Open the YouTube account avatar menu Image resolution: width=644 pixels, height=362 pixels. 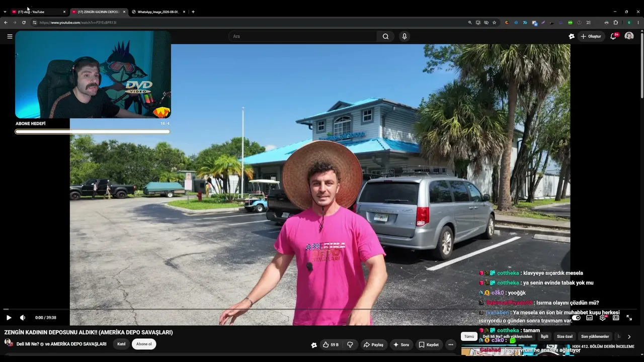[629, 36]
